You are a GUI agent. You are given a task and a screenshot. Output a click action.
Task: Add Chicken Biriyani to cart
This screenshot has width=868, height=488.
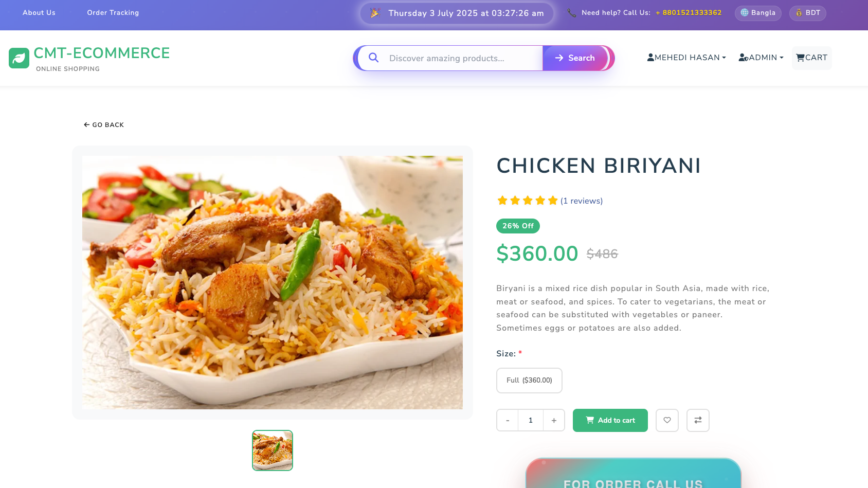pyautogui.click(x=610, y=420)
